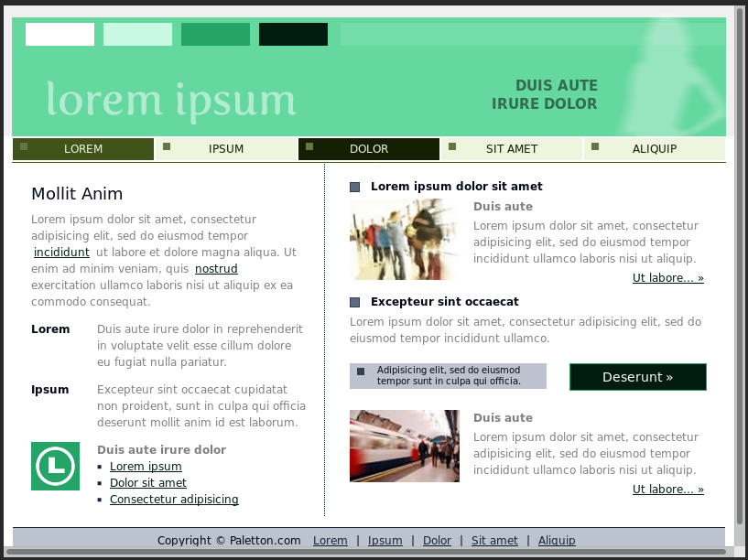748x560 pixels.
Task: Click the 'Sit amet' footer link
Action: point(494,541)
